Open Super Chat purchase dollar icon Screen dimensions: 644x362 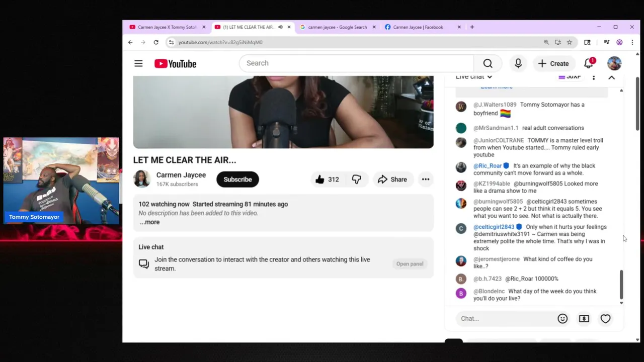point(584,318)
